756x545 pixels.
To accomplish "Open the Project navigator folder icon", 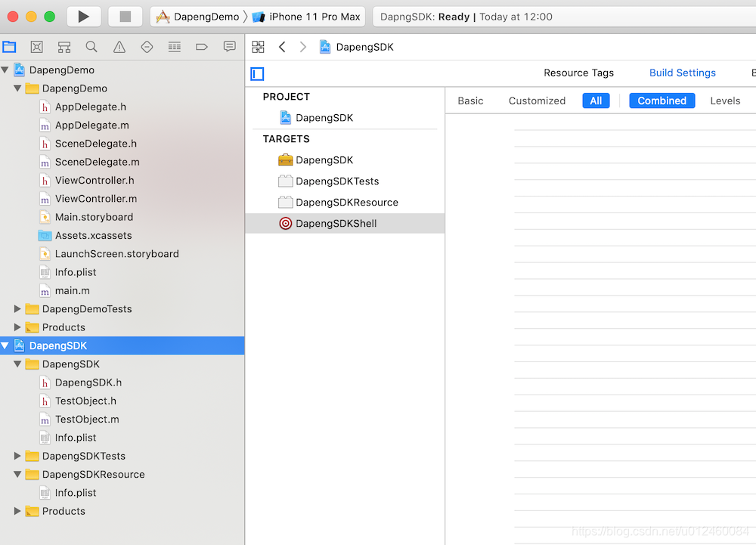I will tap(9, 47).
